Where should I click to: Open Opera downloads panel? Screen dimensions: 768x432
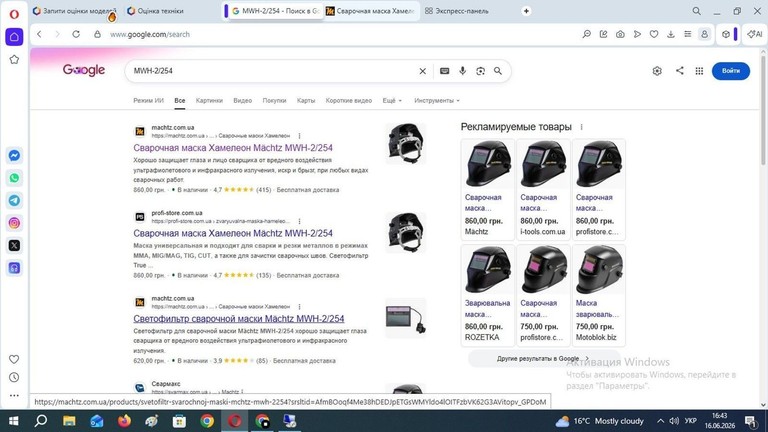(671, 34)
